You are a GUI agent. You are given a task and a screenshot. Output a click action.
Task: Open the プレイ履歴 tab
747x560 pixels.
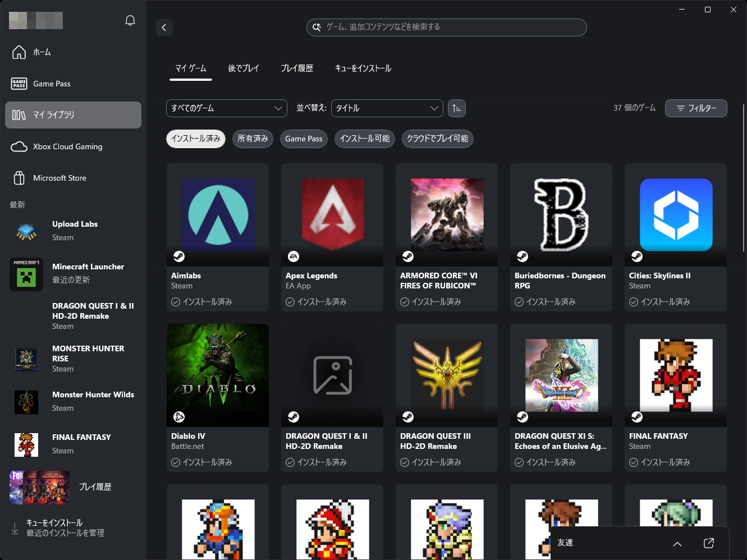tap(297, 68)
